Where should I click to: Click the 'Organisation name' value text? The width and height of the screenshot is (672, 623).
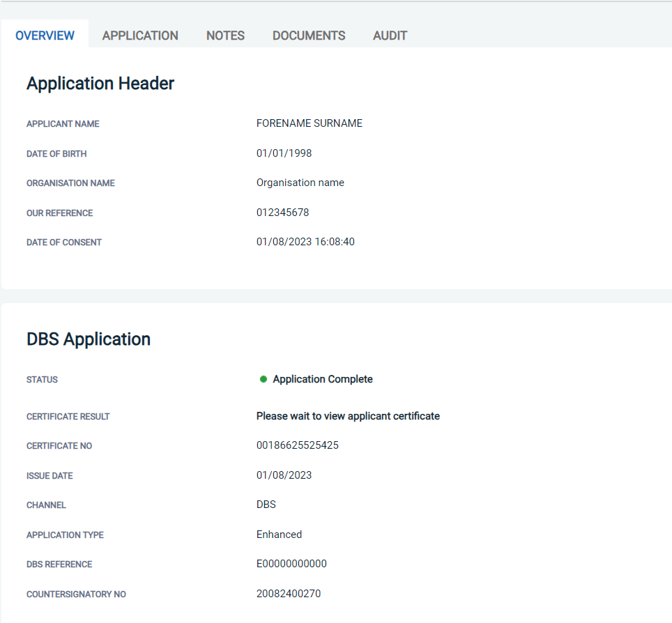coord(300,183)
